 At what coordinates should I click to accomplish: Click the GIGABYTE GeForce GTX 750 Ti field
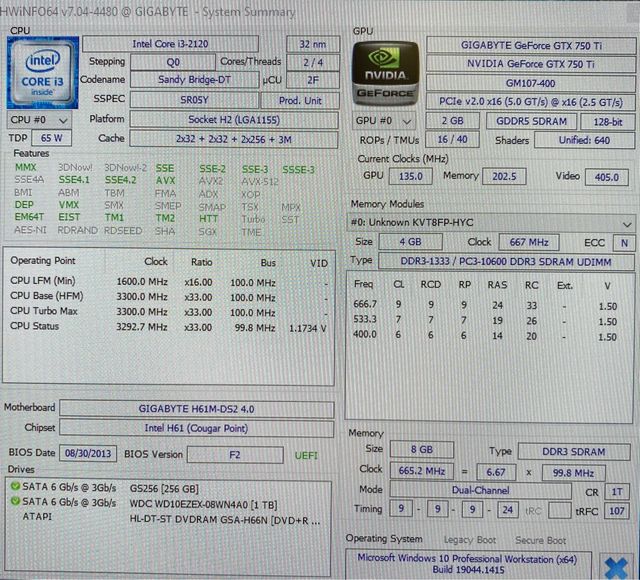[531, 45]
